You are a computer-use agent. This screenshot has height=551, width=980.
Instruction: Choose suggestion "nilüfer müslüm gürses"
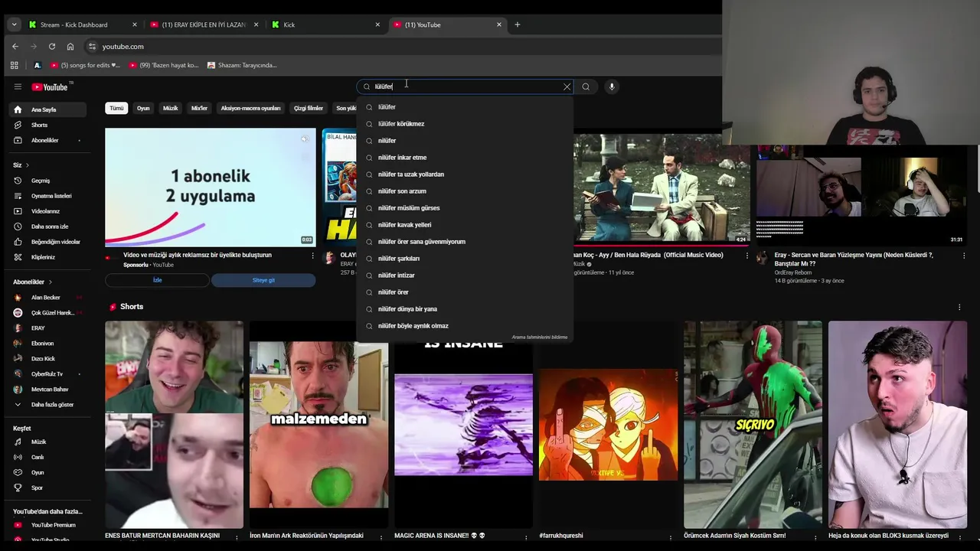tap(465, 208)
